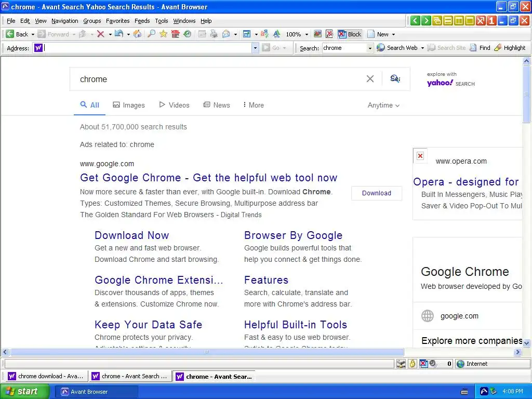Expand the Search box dropdown arrow
The height and width of the screenshot is (399, 532).
click(x=370, y=48)
